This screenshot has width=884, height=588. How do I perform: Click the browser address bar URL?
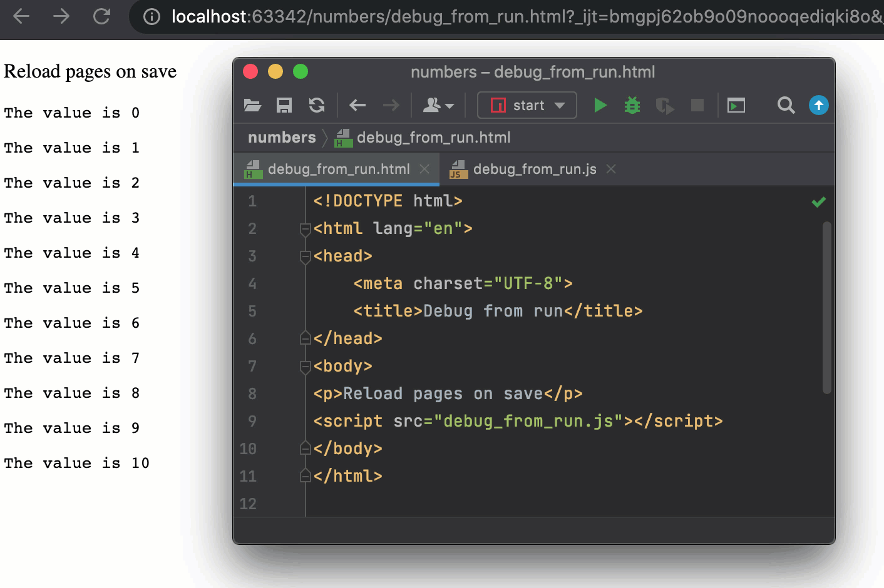coord(438,18)
